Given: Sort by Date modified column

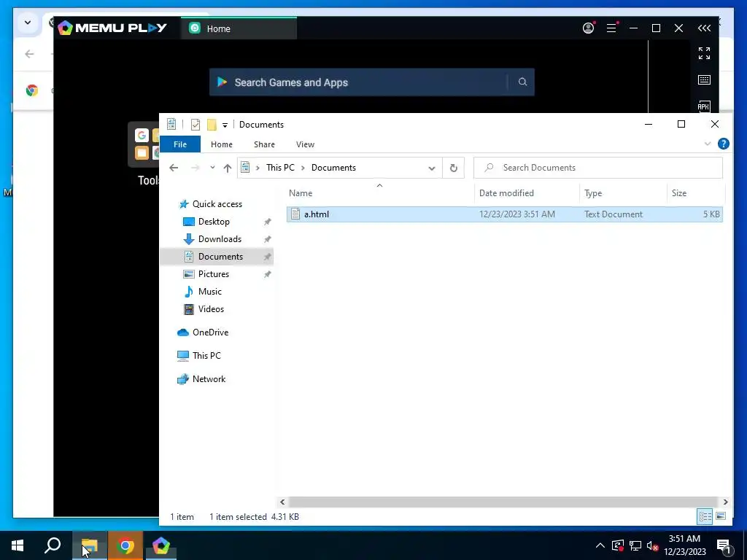Looking at the screenshot, I should point(527,192).
